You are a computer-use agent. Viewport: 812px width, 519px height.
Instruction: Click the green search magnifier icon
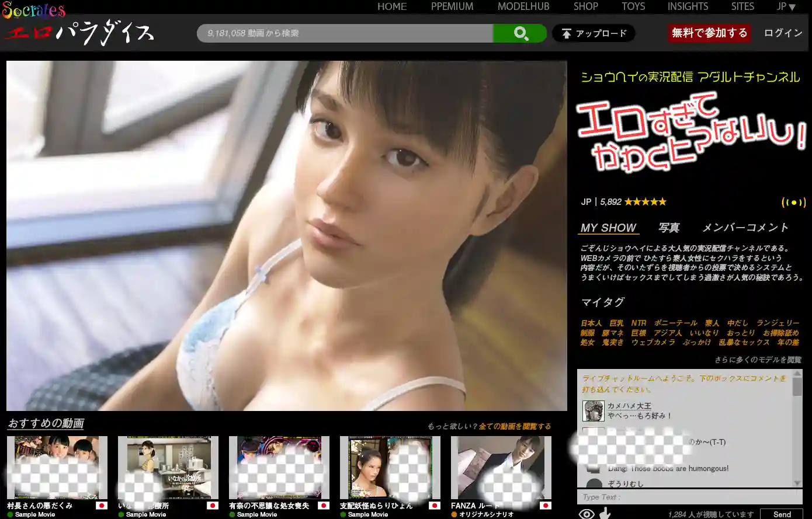coord(519,33)
